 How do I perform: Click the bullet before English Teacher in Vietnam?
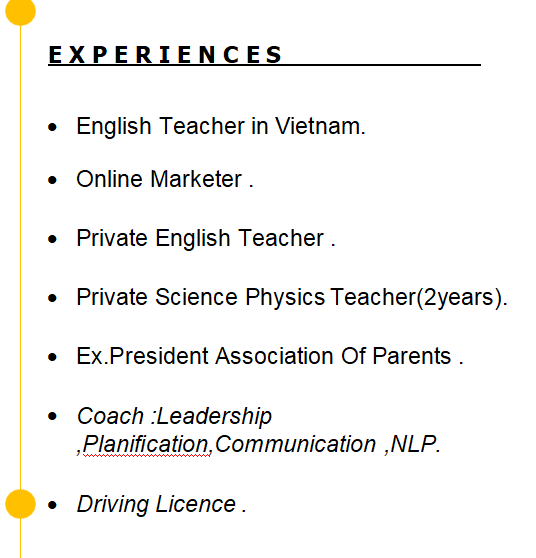tap(52, 127)
